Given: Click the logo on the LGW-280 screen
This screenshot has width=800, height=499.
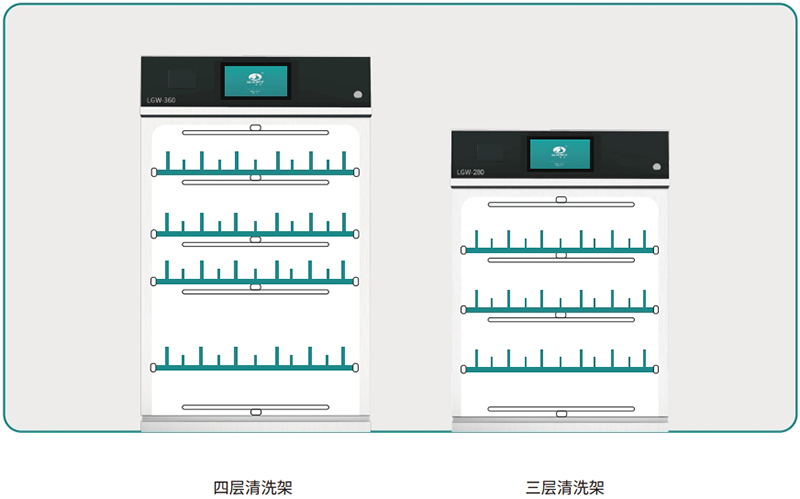Looking at the screenshot, I should [x=559, y=152].
